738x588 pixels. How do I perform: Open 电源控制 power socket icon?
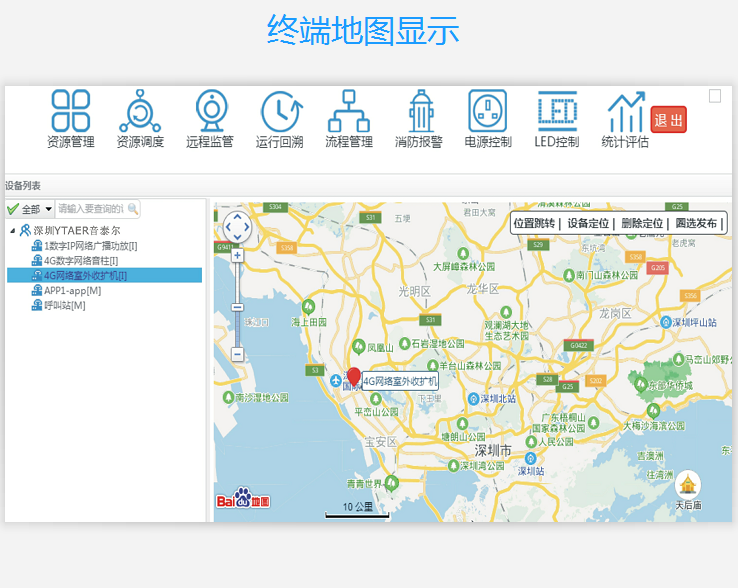click(x=488, y=118)
